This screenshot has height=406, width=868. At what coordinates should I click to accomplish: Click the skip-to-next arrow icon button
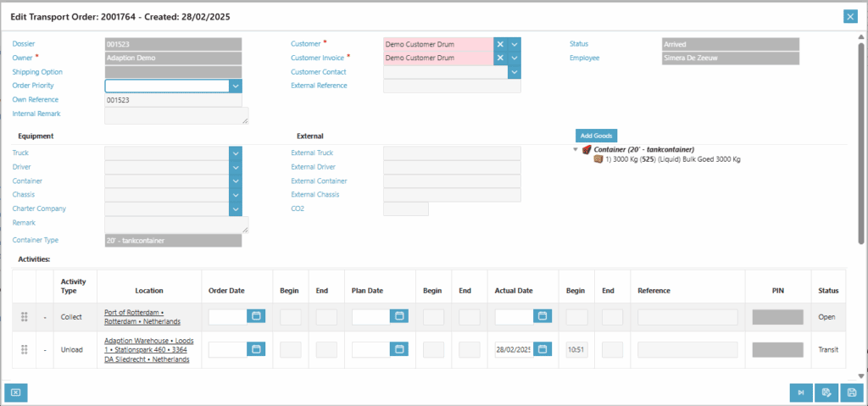(x=799, y=392)
